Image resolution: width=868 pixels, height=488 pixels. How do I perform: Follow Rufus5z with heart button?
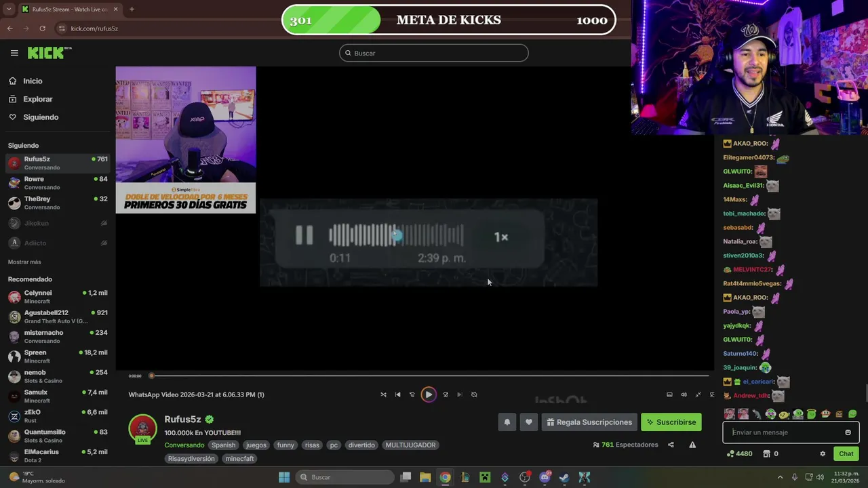coord(529,422)
